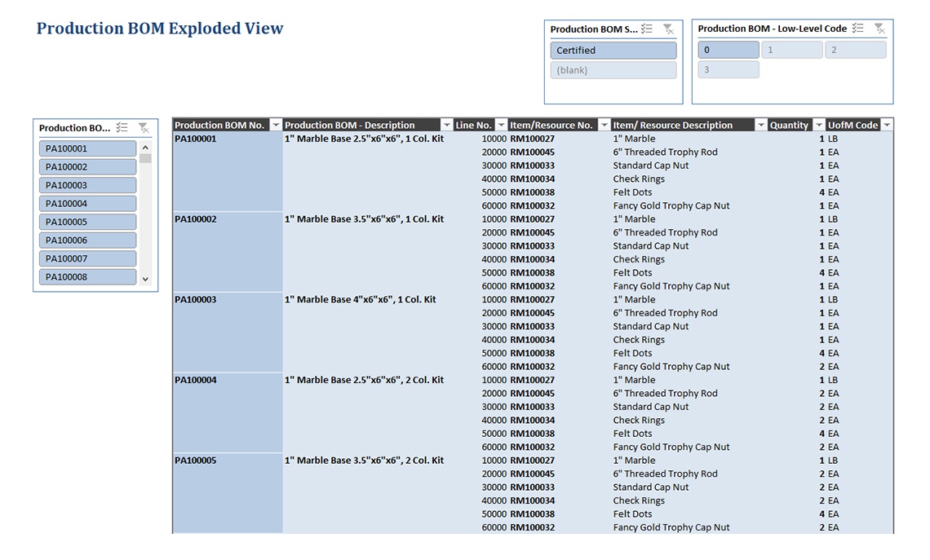The height and width of the screenshot is (560, 930).
Task: Open UofM Code column filter dropdown
Action: click(x=886, y=125)
